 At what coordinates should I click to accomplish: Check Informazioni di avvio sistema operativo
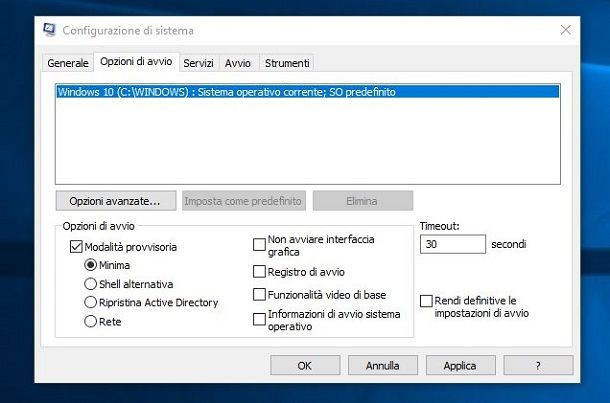[x=259, y=319]
